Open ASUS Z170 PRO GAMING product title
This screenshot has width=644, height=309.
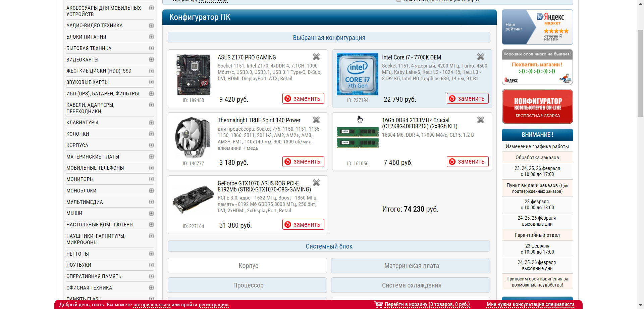[247, 57]
